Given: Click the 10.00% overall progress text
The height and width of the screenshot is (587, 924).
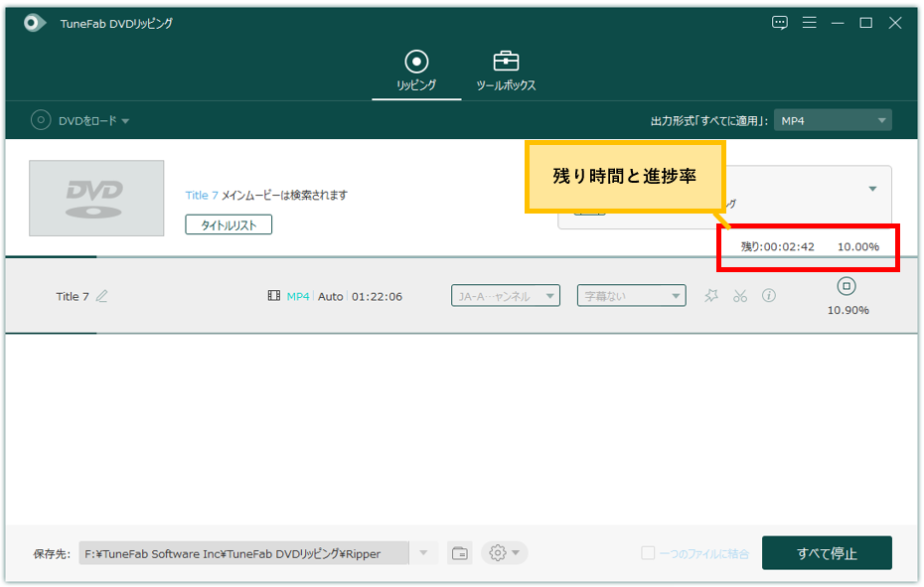Looking at the screenshot, I should click(x=858, y=246).
